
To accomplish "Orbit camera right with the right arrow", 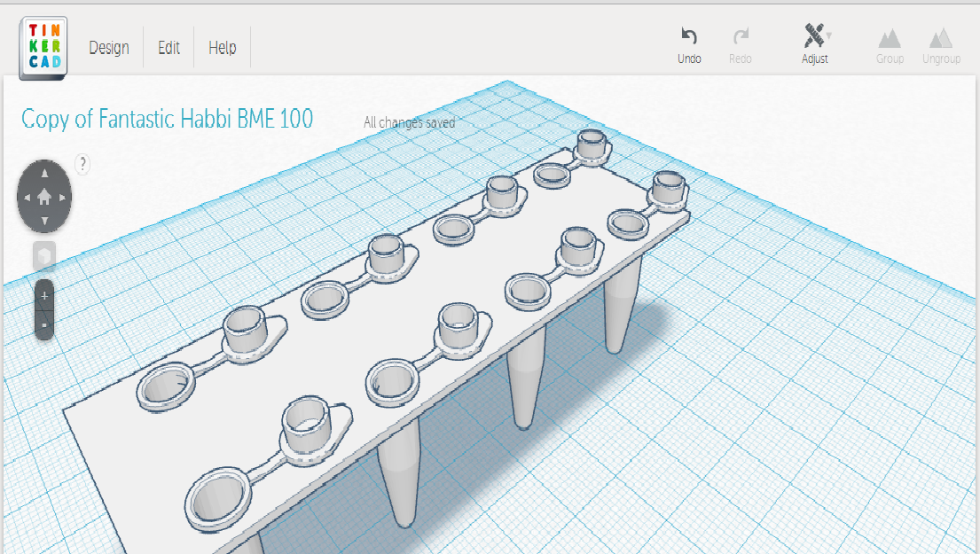I will click(63, 197).
